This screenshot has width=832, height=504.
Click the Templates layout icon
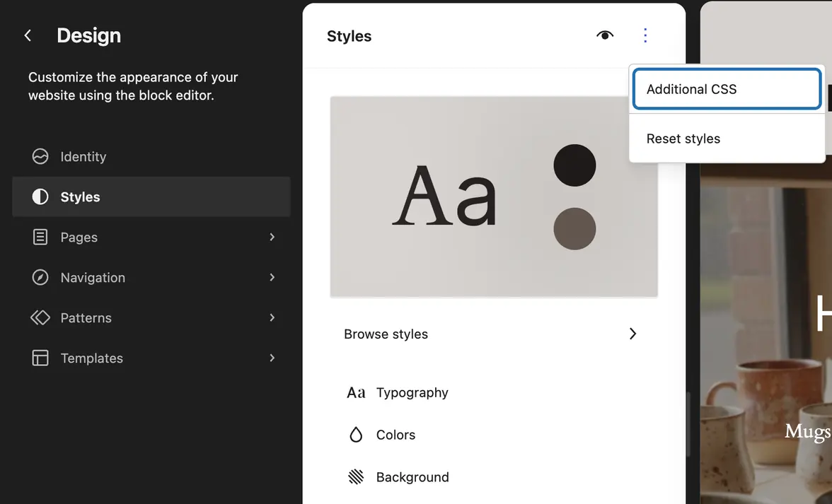[40, 358]
